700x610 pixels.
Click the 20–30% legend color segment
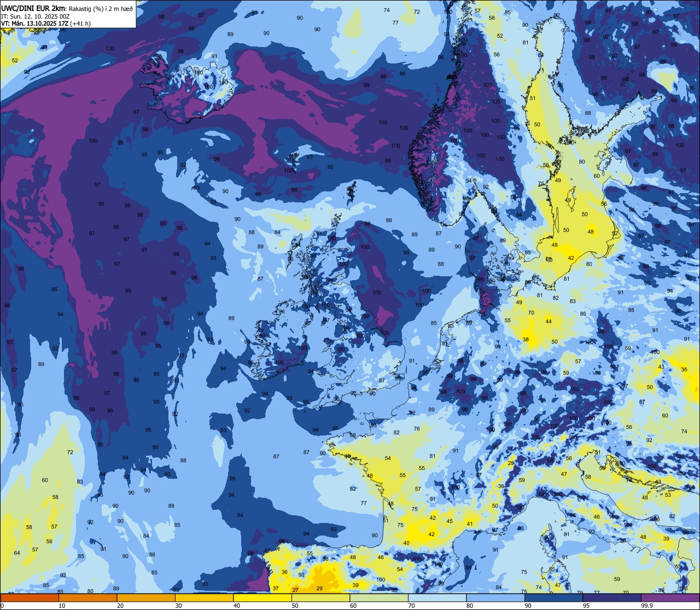[x=146, y=597]
